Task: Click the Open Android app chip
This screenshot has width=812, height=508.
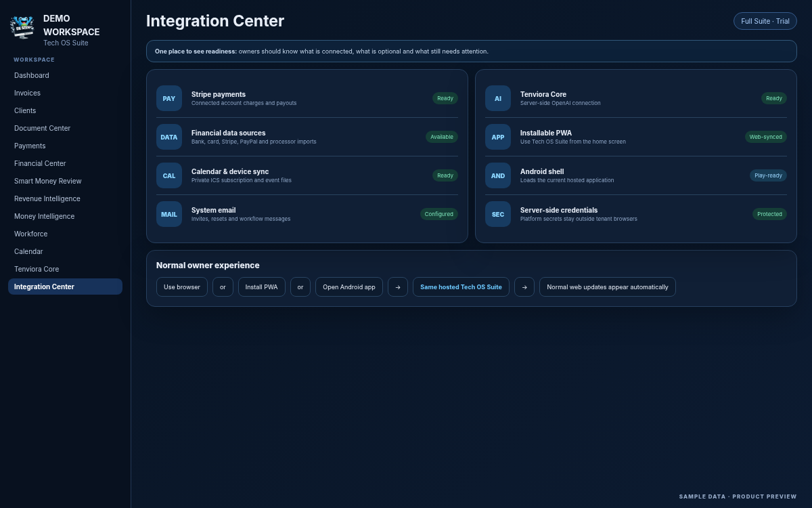Action: point(349,287)
